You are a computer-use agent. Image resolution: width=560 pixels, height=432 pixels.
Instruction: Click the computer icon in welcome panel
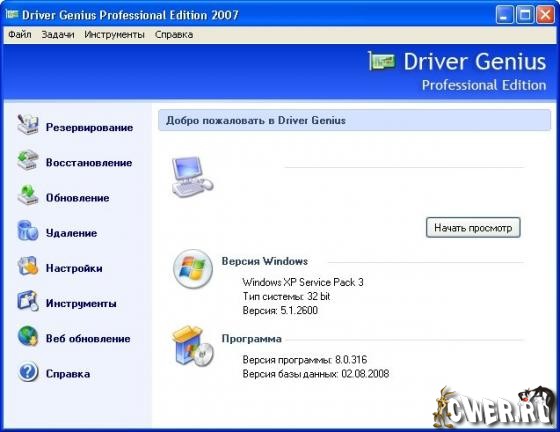pyautogui.click(x=192, y=176)
